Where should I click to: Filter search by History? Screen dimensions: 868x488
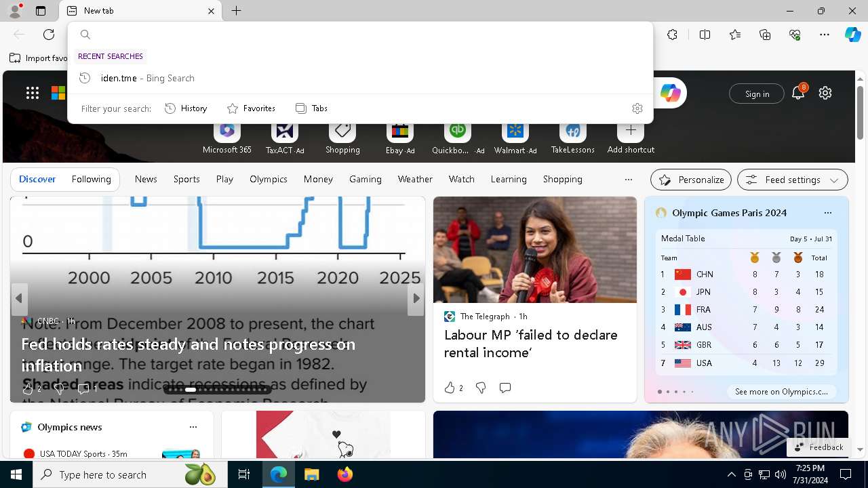pyautogui.click(x=186, y=108)
